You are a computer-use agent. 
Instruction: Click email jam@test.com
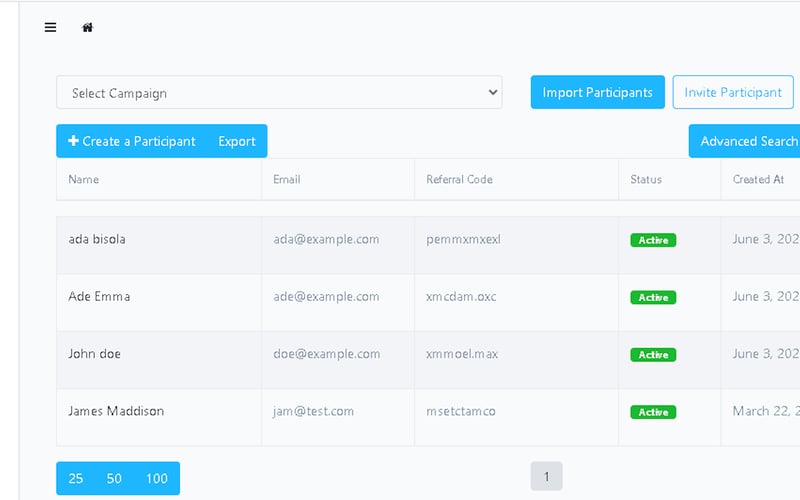pyautogui.click(x=313, y=411)
